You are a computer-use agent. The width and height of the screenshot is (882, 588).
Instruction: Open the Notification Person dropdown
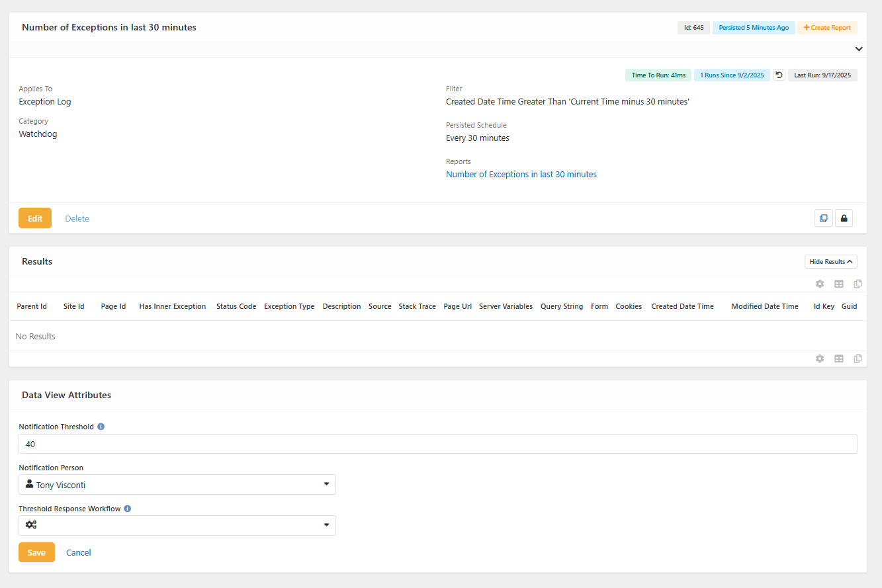click(177, 485)
